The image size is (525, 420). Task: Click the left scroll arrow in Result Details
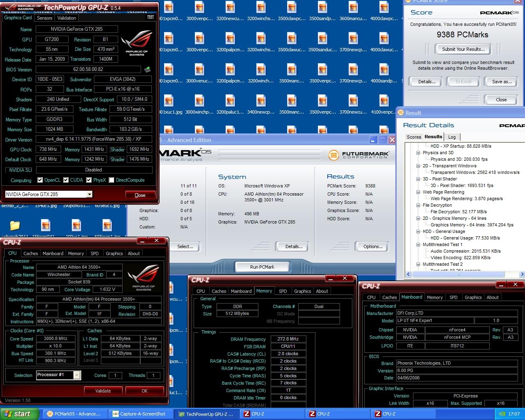point(408,274)
